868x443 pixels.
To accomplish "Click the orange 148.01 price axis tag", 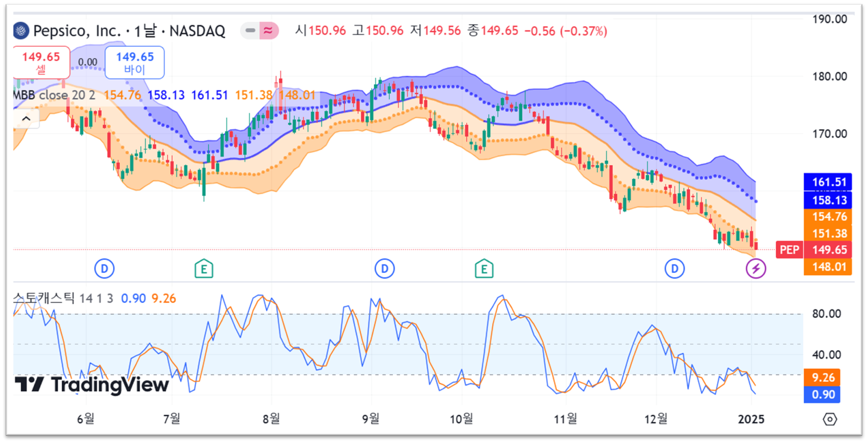I will [829, 267].
